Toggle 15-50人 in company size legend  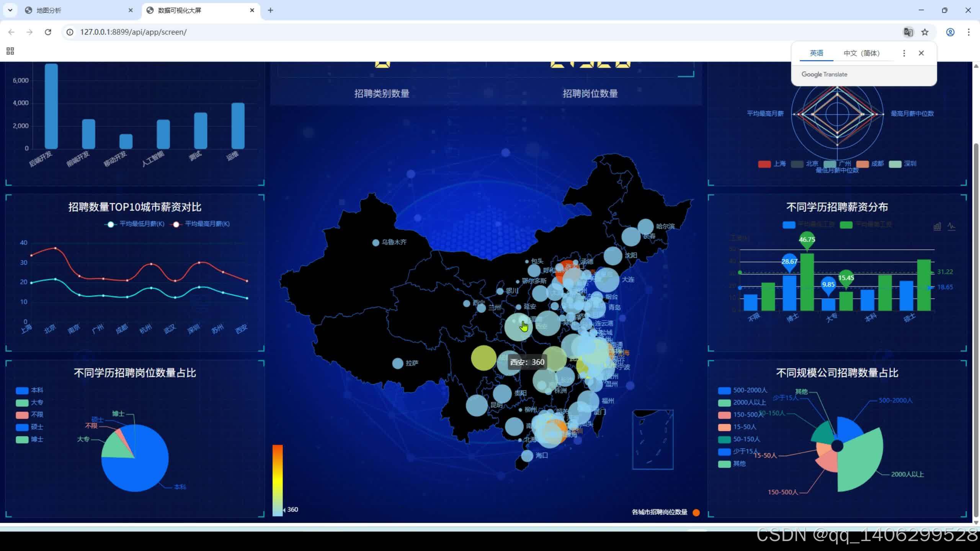point(737,427)
